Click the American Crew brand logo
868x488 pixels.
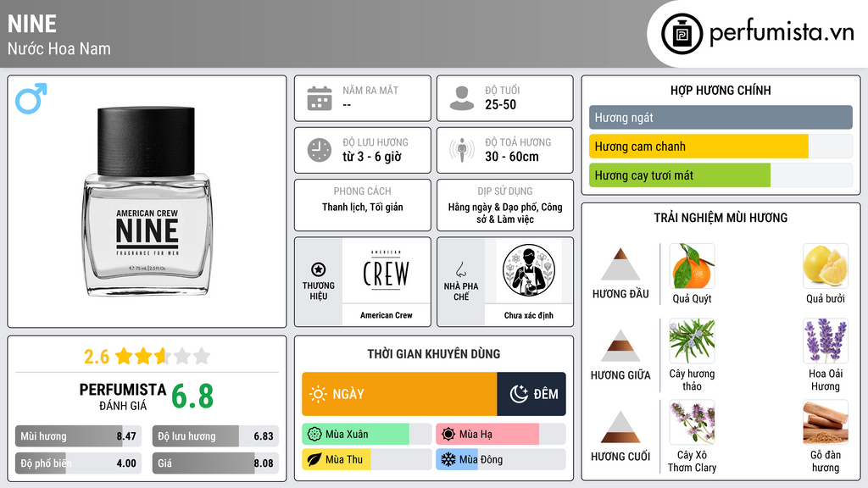pos(387,269)
